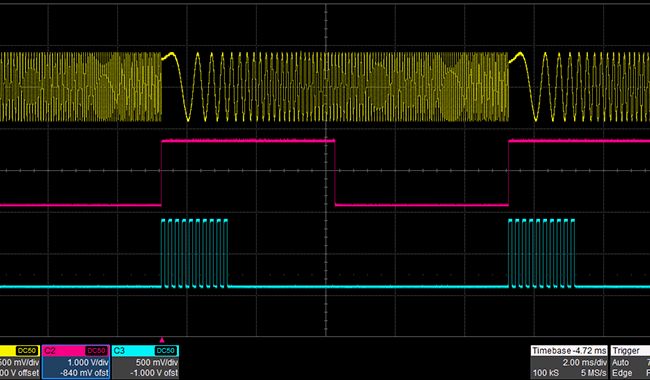650x380 pixels.
Task: Select the 1.000 V/div setting of C2
Action: [x=87, y=362]
